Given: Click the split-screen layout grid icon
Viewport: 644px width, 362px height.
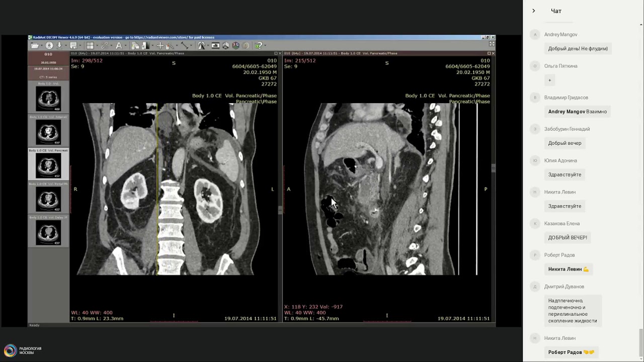Looking at the screenshot, I should point(90,45).
